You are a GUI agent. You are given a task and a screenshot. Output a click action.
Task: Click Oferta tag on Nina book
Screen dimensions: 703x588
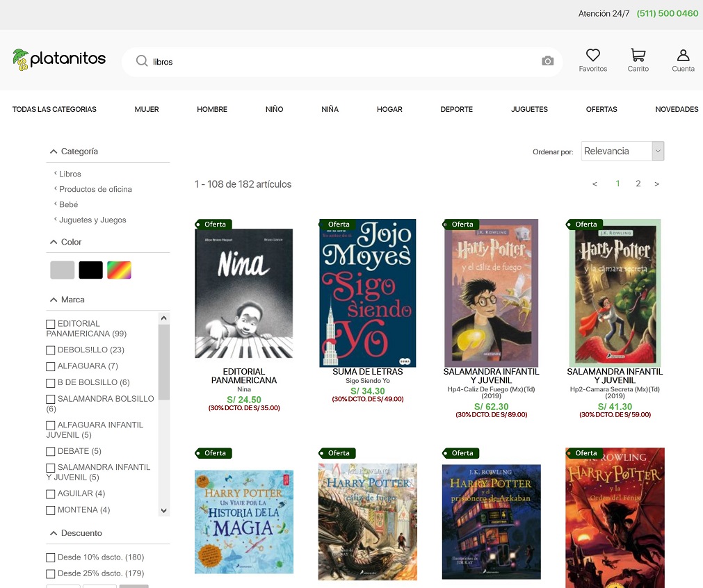tap(213, 224)
